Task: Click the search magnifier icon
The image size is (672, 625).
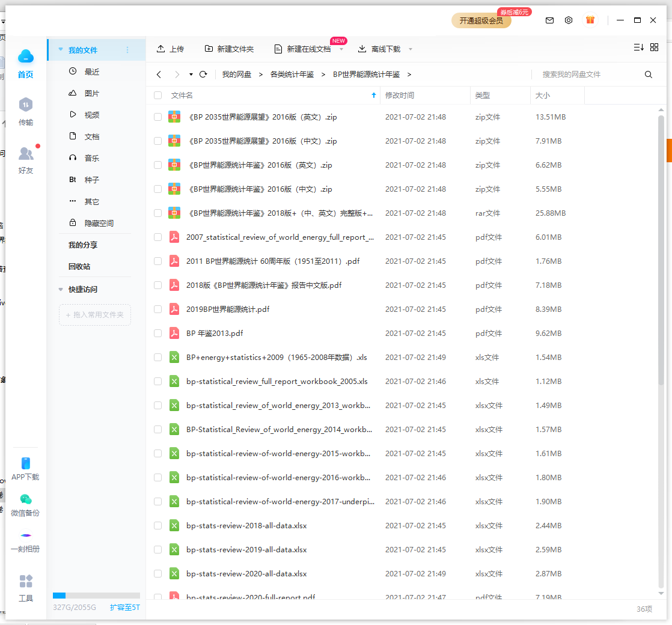Action: [649, 75]
